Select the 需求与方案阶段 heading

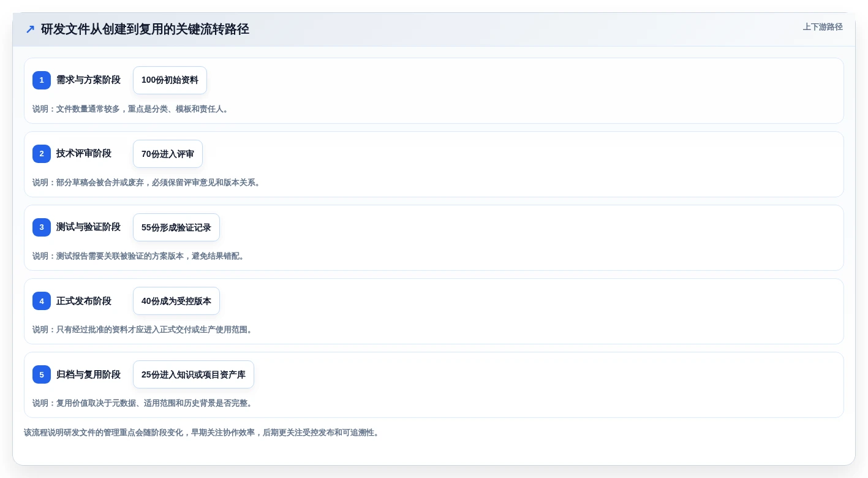pos(88,80)
